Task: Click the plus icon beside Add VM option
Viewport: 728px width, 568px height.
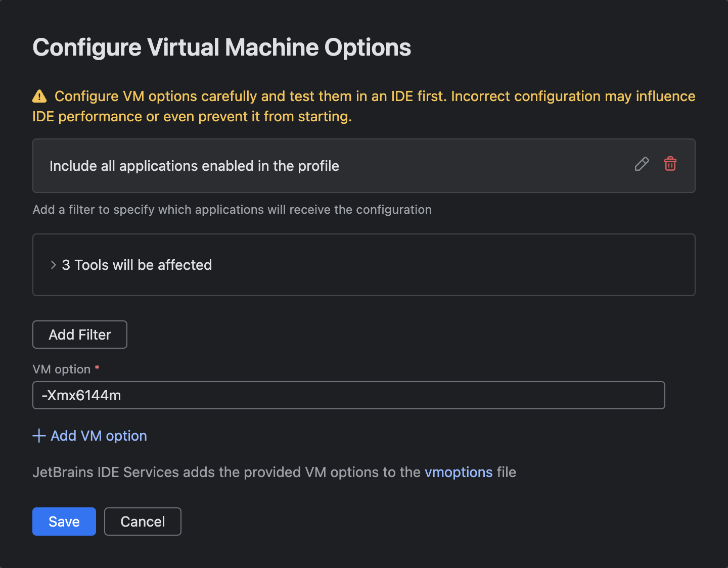Action: 39,436
